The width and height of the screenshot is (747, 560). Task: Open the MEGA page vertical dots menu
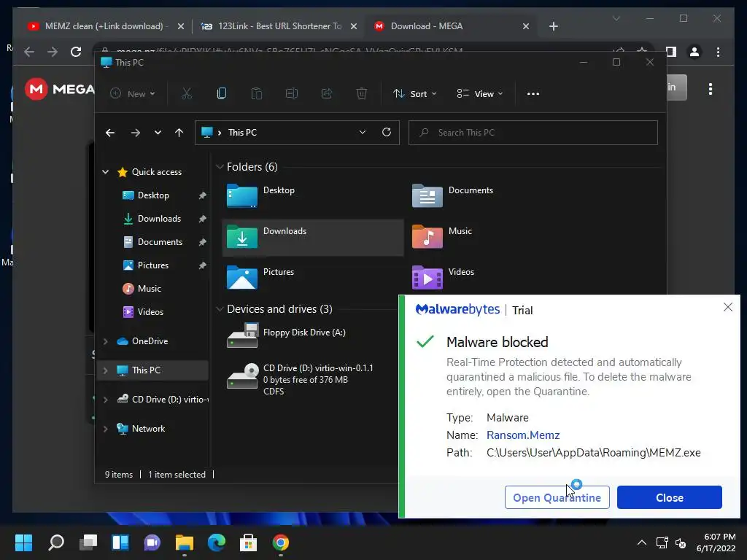pyautogui.click(x=711, y=89)
